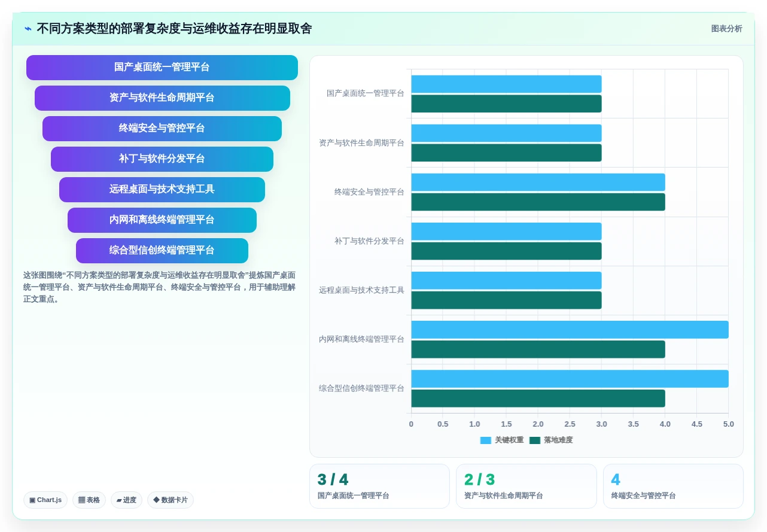This screenshot has height=532, width=767.
Task: Click the 关键权重 bar for 终端安全与管控平台
Action: coord(538,183)
